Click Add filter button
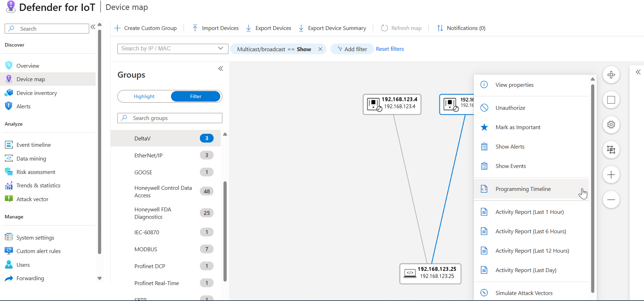 (352, 49)
